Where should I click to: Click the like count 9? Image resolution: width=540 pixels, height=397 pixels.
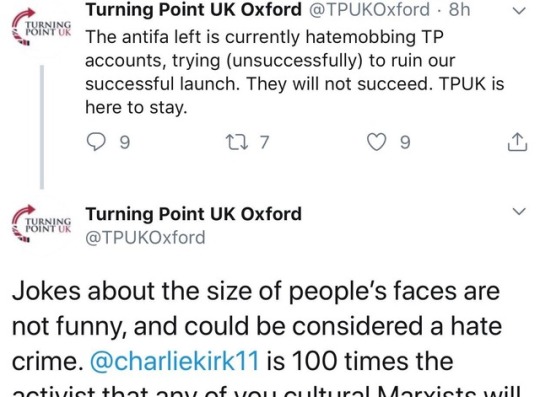[x=405, y=142]
